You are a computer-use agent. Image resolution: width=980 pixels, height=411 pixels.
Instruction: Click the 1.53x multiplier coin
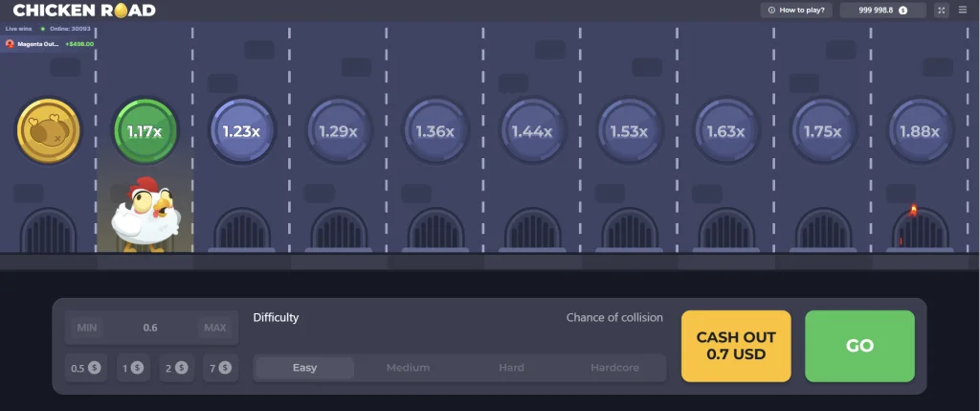[629, 131]
